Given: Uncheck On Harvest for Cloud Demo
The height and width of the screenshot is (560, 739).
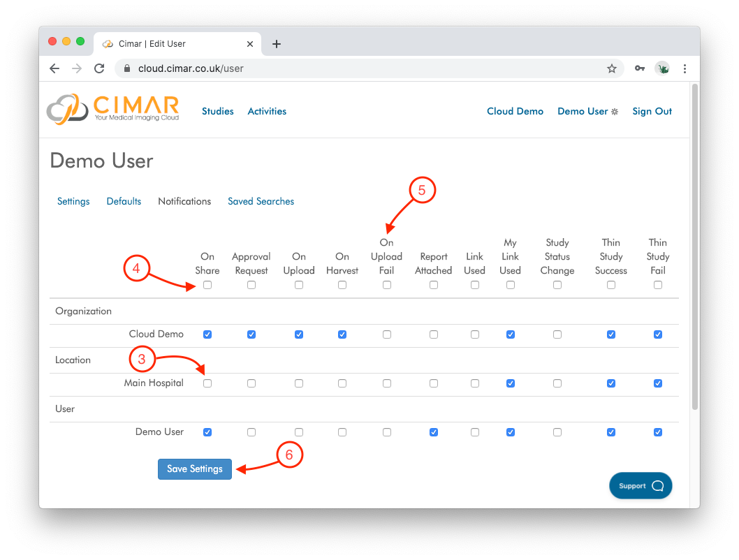Looking at the screenshot, I should pos(342,334).
